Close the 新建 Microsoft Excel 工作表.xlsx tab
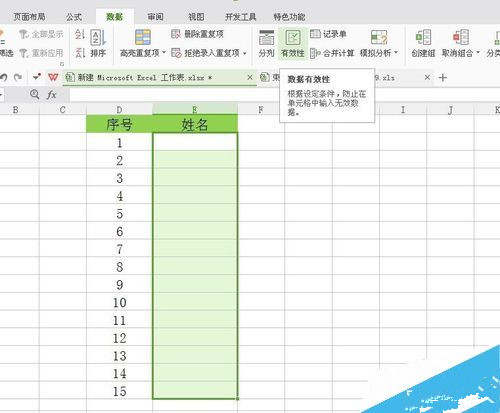This screenshot has width=500, height=413. pos(250,77)
